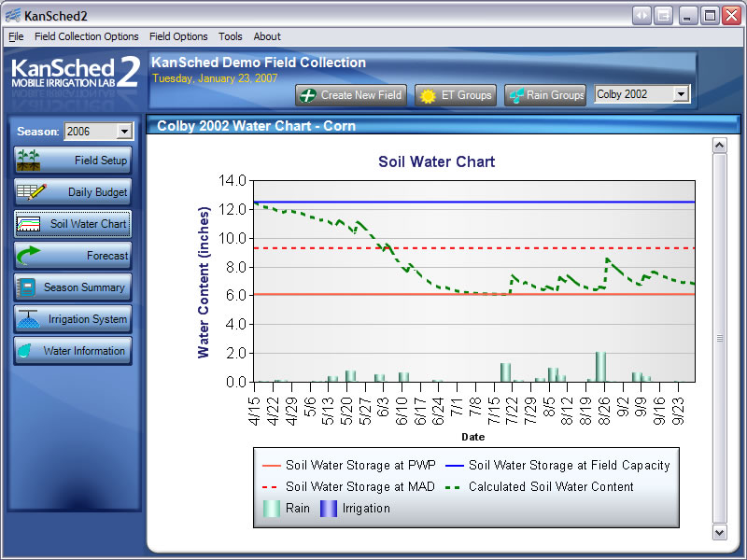The height and width of the screenshot is (560, 747).
Task: Click the Tuesday, January 23, 2007 date text
Action: [215, 78]
